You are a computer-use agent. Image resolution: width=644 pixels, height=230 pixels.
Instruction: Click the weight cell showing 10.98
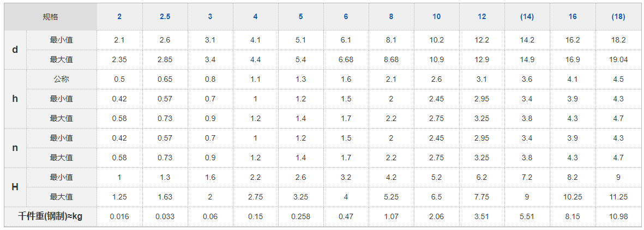point(618,217)
